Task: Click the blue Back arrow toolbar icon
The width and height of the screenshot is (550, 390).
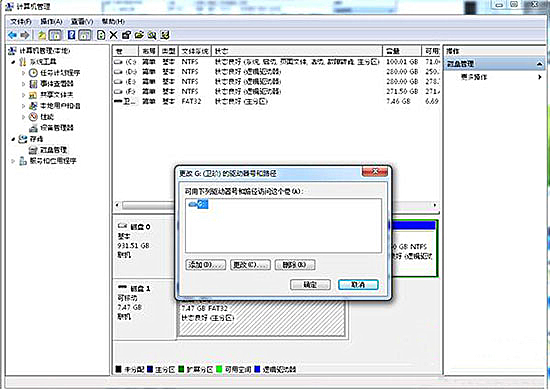Action: click(x=13, y=35)
